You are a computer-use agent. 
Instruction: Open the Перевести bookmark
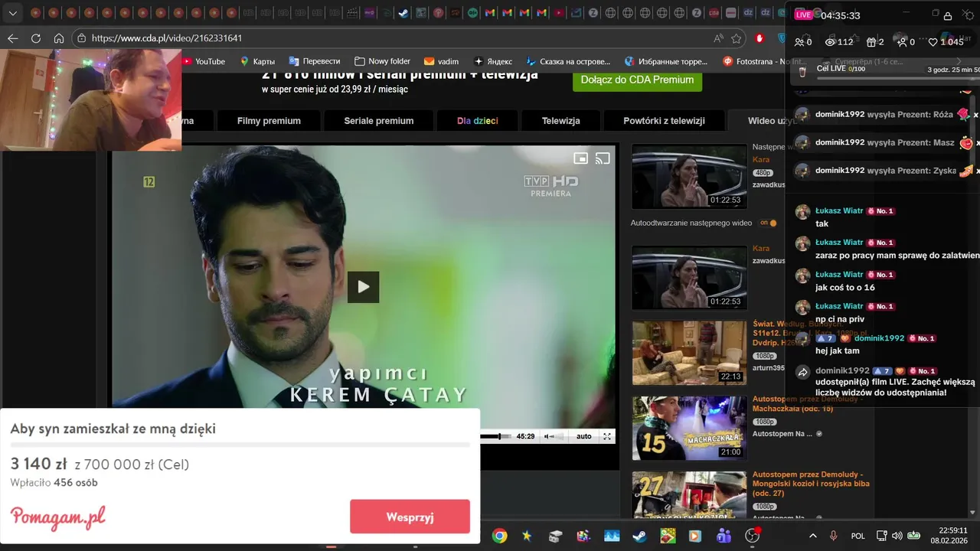[315, 61]
